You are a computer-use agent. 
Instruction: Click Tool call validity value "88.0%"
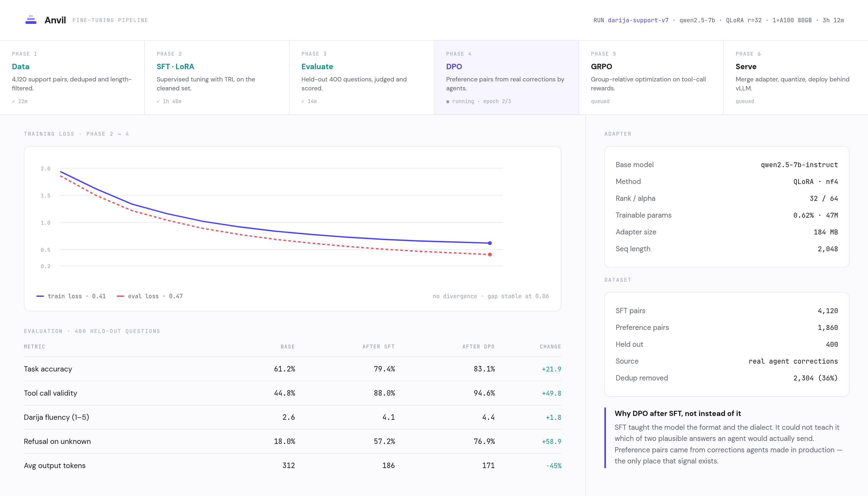384,393
